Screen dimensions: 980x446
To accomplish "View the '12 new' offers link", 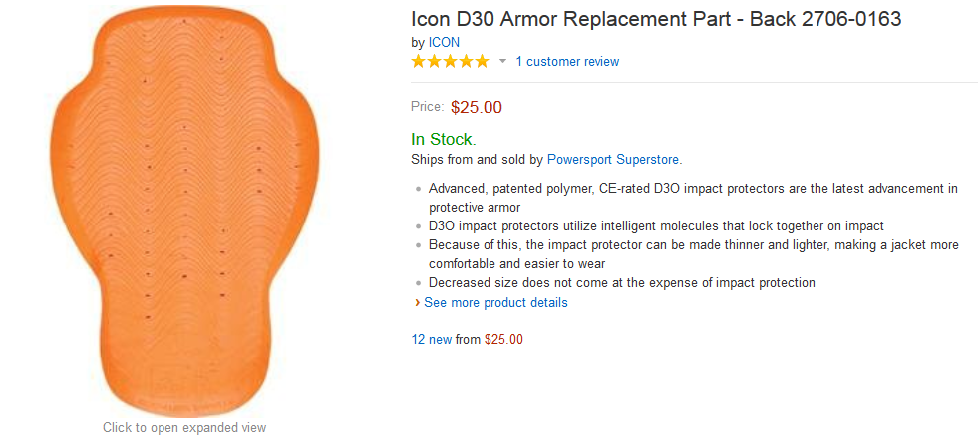I will 432,339.
